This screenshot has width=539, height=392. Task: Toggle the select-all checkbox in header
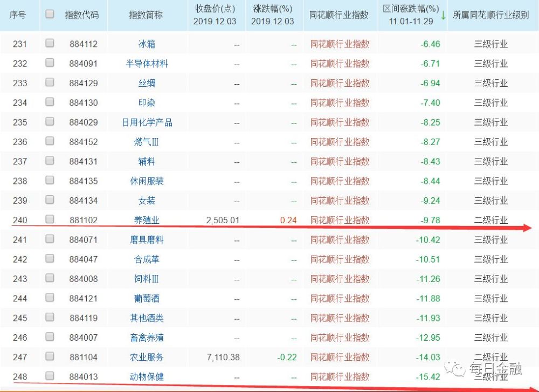(x=50, y=14)
